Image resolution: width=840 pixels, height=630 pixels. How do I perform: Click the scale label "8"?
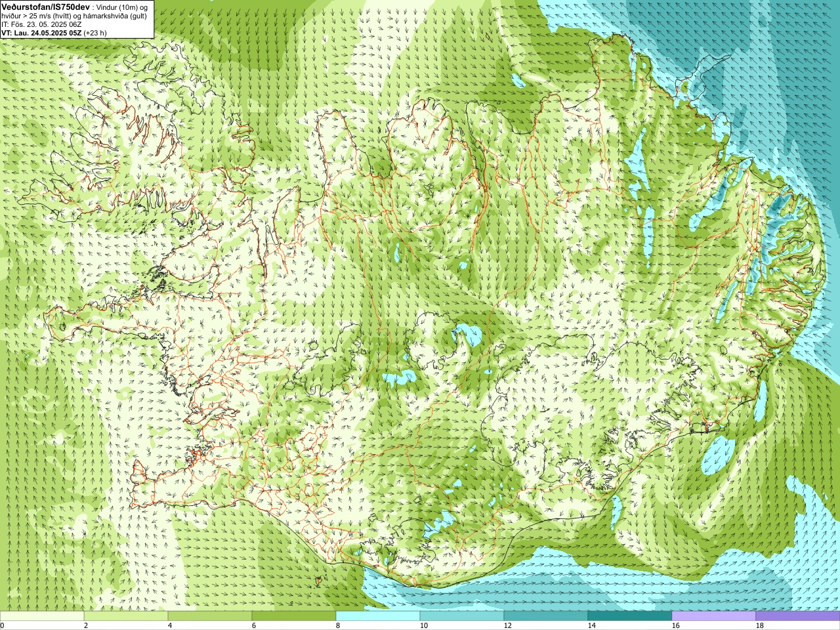pos(338,625)
